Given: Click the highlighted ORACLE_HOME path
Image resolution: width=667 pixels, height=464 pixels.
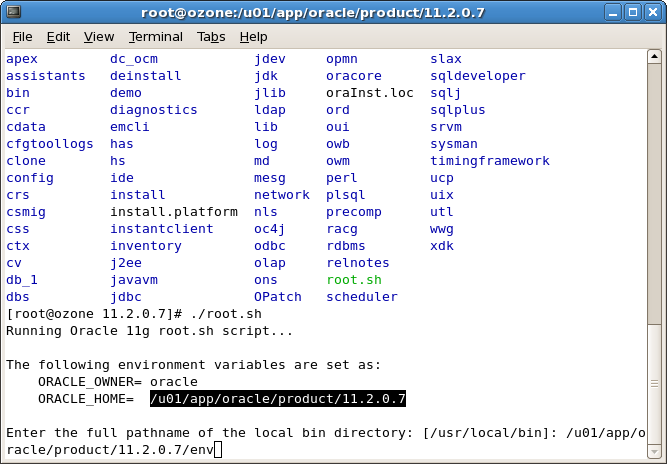Looking at the screenshot, I should click(278, 399).
